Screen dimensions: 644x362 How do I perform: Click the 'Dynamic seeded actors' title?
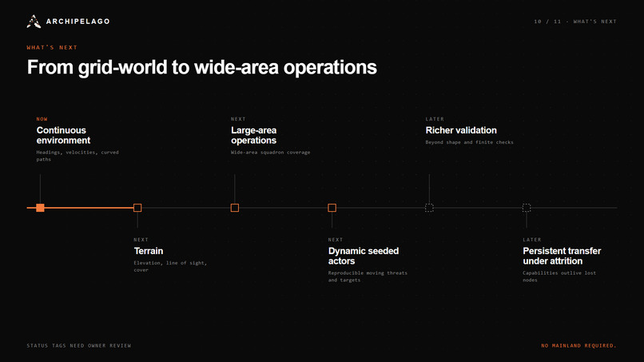[364, 256]
